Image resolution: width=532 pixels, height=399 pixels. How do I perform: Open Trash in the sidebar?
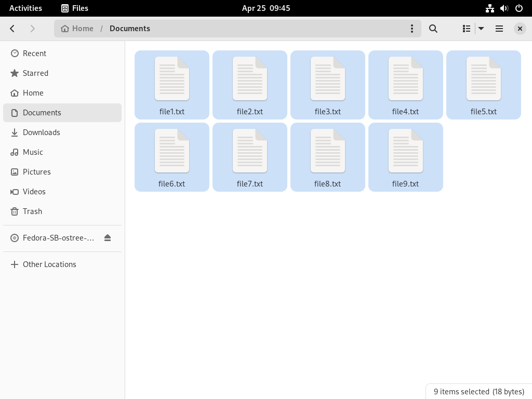click(x=62, y=211)
